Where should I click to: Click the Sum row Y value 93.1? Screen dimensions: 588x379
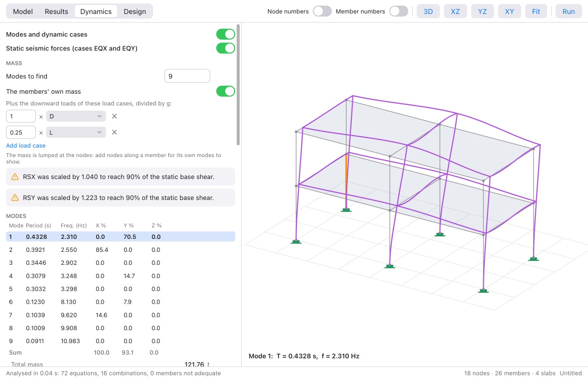pos(128,353)
